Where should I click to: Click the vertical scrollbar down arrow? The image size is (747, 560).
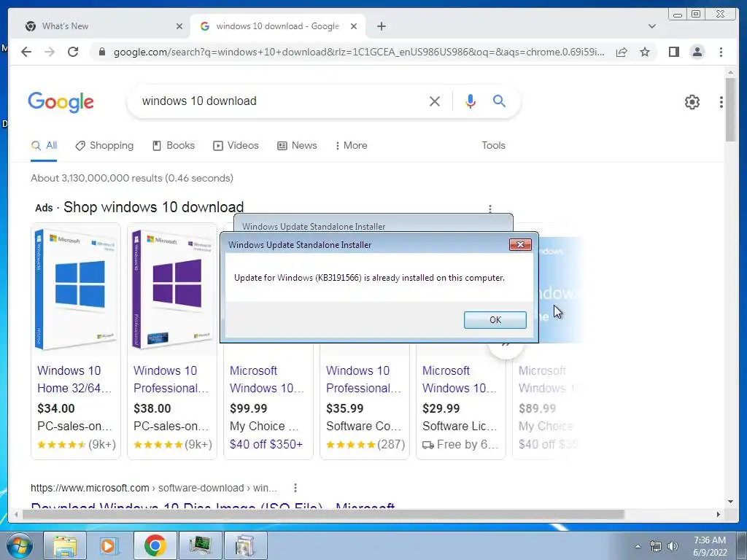pyautogui.click(x=731, y=501)
